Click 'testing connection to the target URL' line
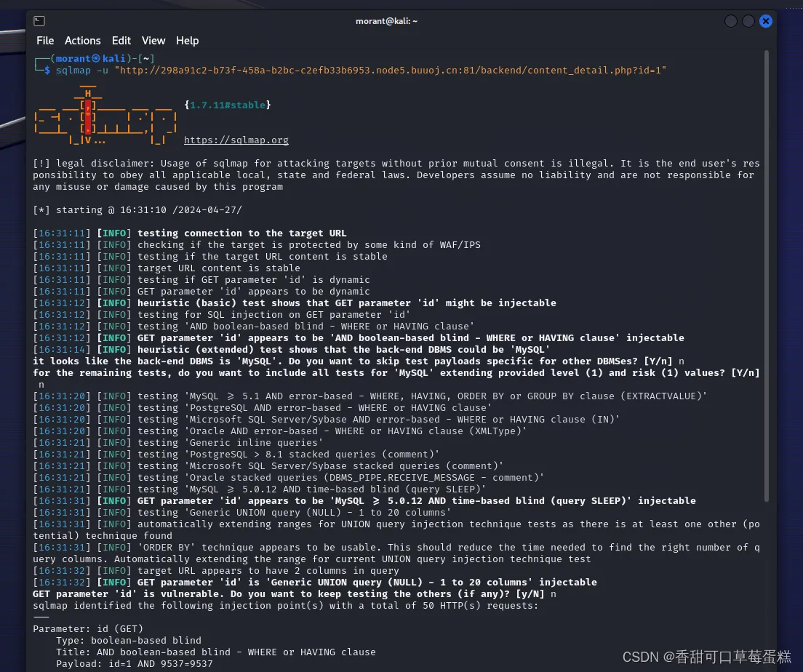This screenshot has height=672, width=803. click(190, 233)
